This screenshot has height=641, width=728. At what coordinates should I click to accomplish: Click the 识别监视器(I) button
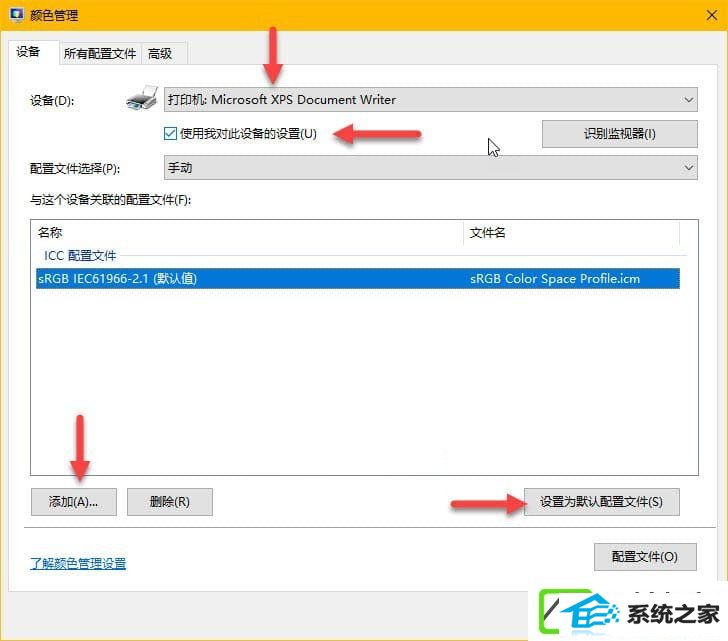(619, 134)
